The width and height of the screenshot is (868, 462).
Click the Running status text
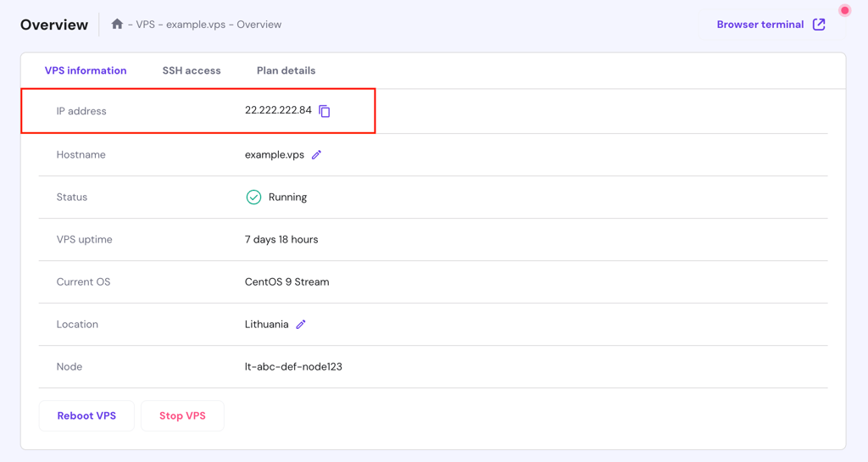point(288,197)
